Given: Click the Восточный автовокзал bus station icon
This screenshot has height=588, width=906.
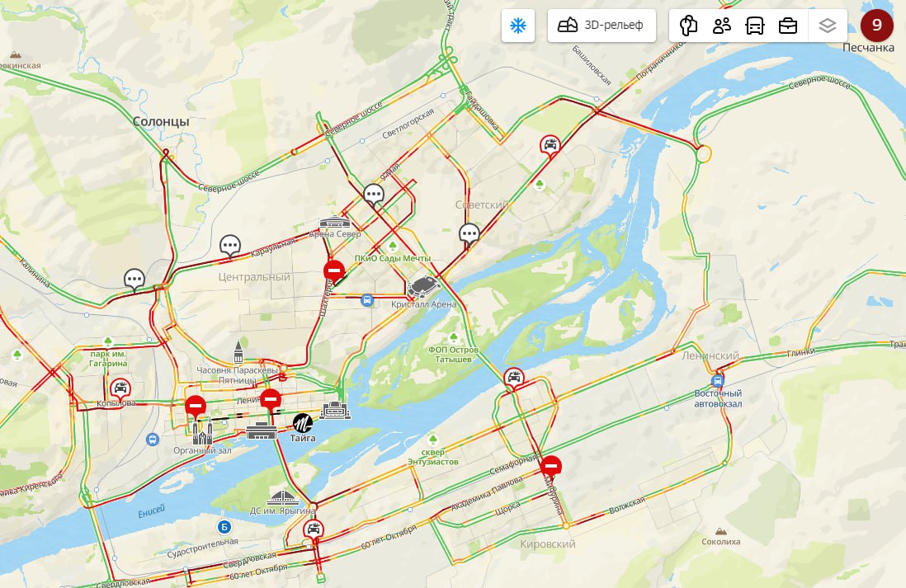Looking at the screenshot, I should pos(718,381).
